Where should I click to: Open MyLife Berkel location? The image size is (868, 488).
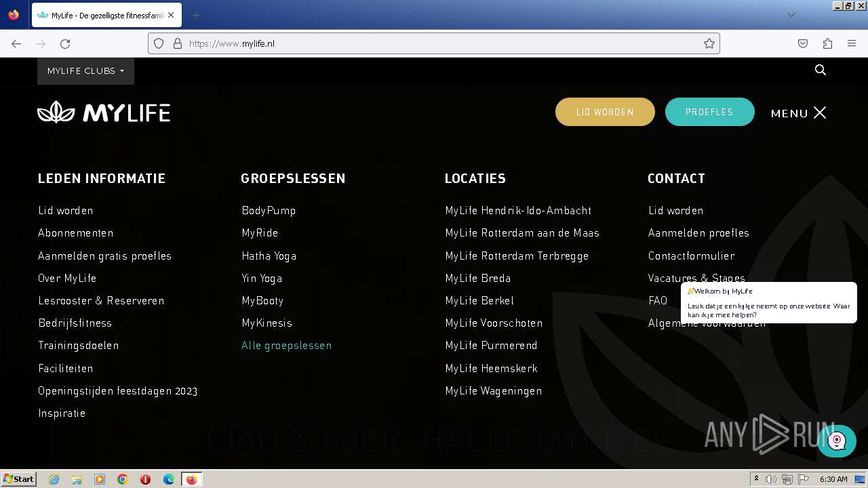click(479, 301)
